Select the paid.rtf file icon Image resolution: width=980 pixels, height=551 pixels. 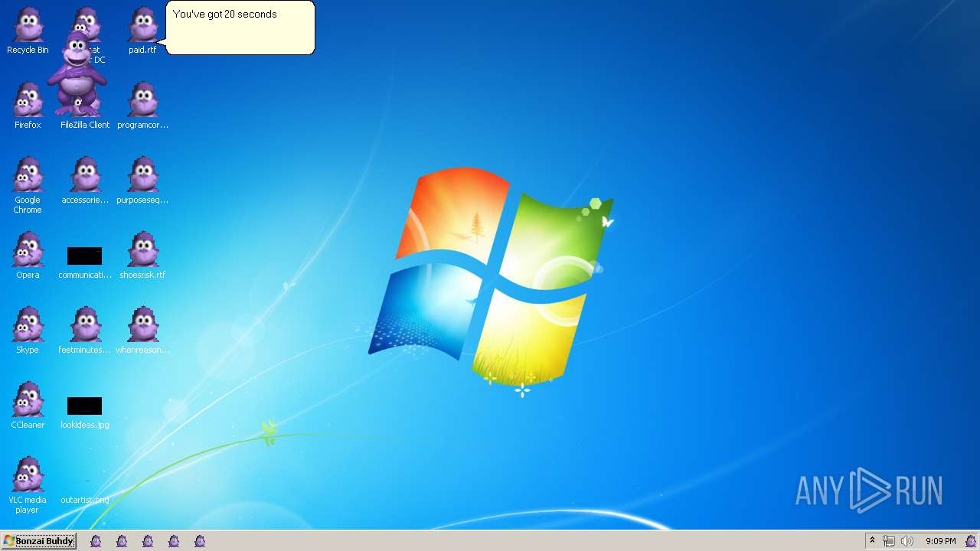click(x=142, y=31)
